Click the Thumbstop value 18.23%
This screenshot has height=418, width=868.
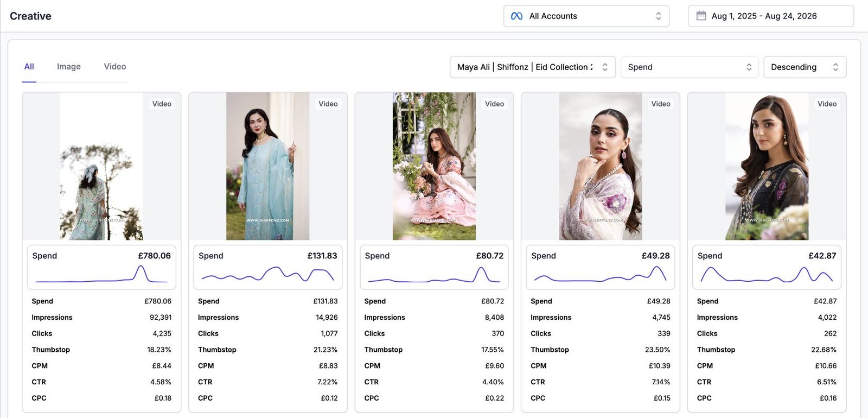coord(159,350)
